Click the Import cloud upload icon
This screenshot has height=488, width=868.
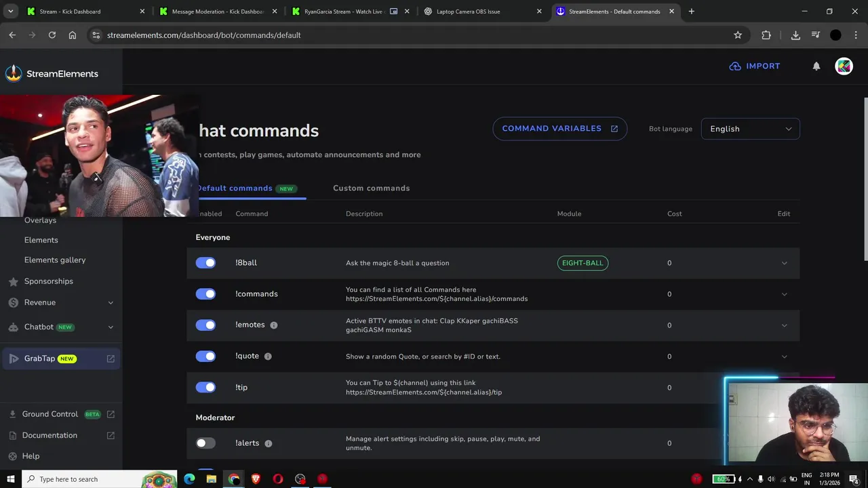(735, 66)
